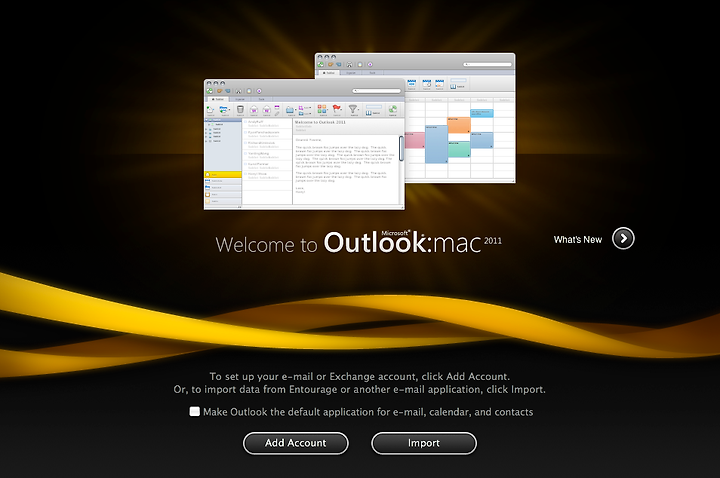Click the Outlook windows preview illustration
This screenshot has height=478, width=720.
coord(360,131)
